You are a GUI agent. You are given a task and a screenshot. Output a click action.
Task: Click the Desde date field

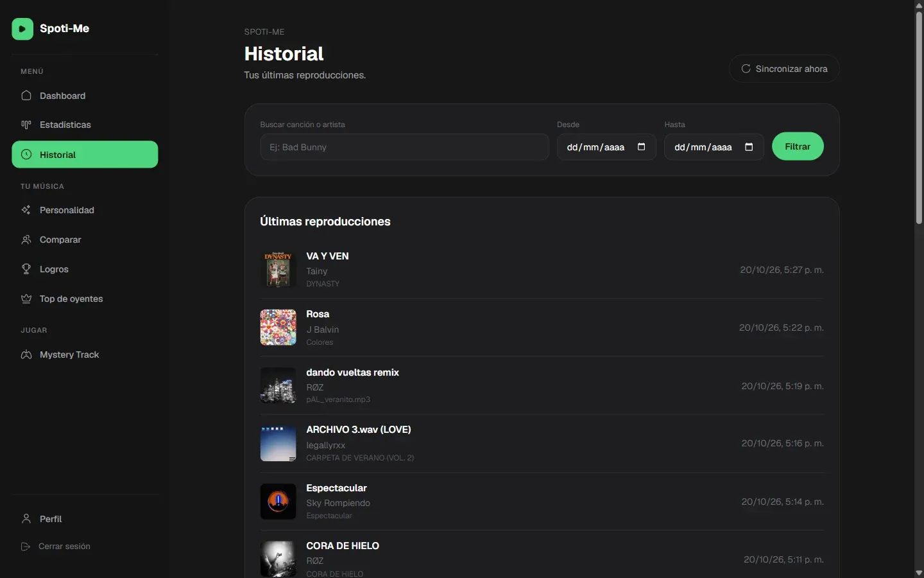pos(606,147)
